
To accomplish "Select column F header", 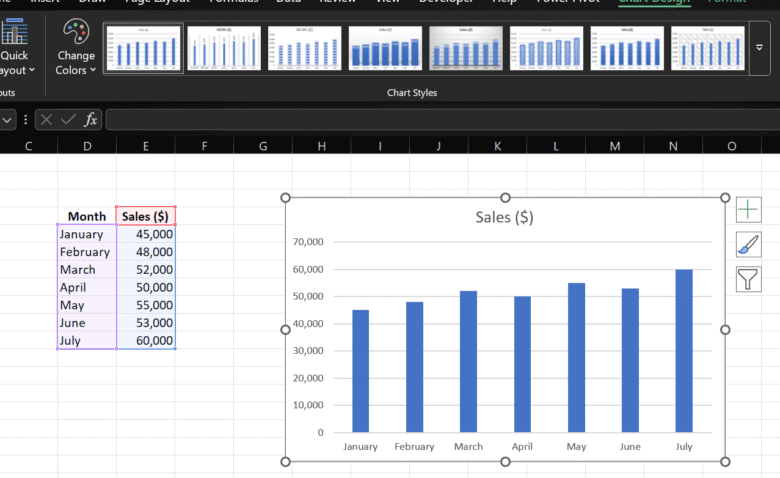I will click(204, 146).
